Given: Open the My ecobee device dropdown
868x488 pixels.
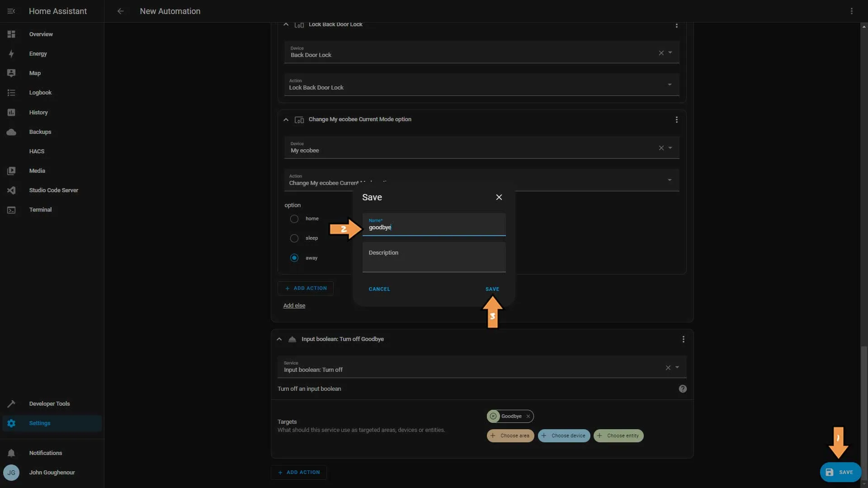Looking at the screenshot, I should pos(670,148).
